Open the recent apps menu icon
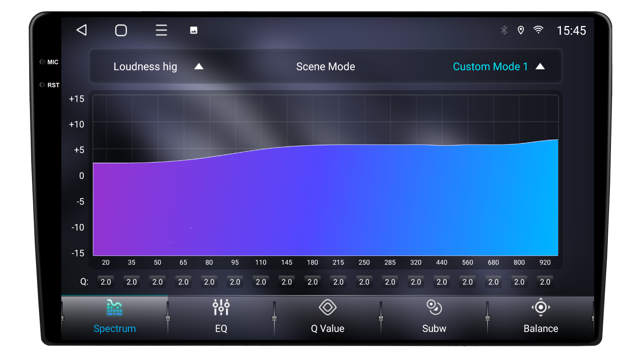This screenshot has height=364, width=641. click(x=161, y=30)
